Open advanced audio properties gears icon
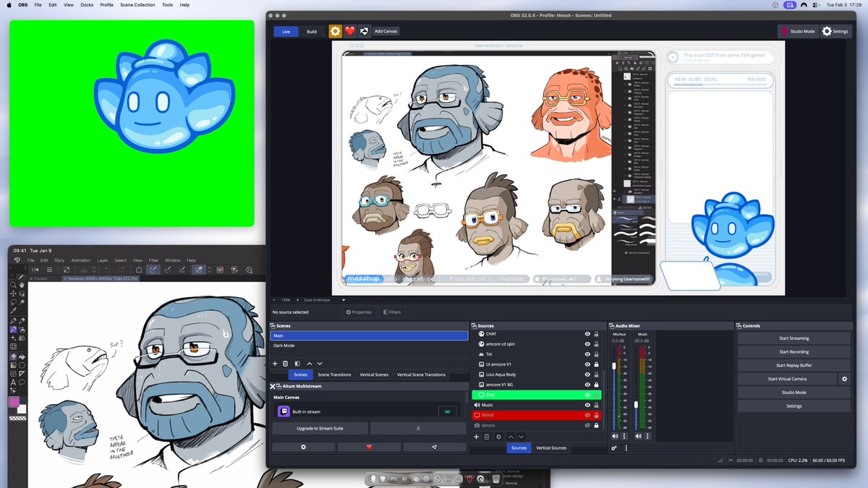The width and height of the screenshot is (868, 488). (x=614, y=448)
